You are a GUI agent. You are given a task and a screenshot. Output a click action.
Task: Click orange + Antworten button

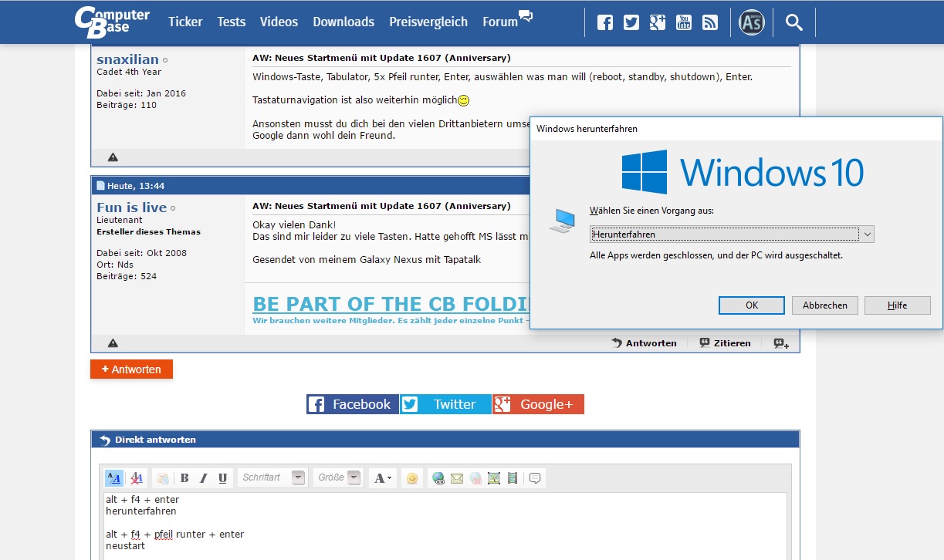coord(131,369)
